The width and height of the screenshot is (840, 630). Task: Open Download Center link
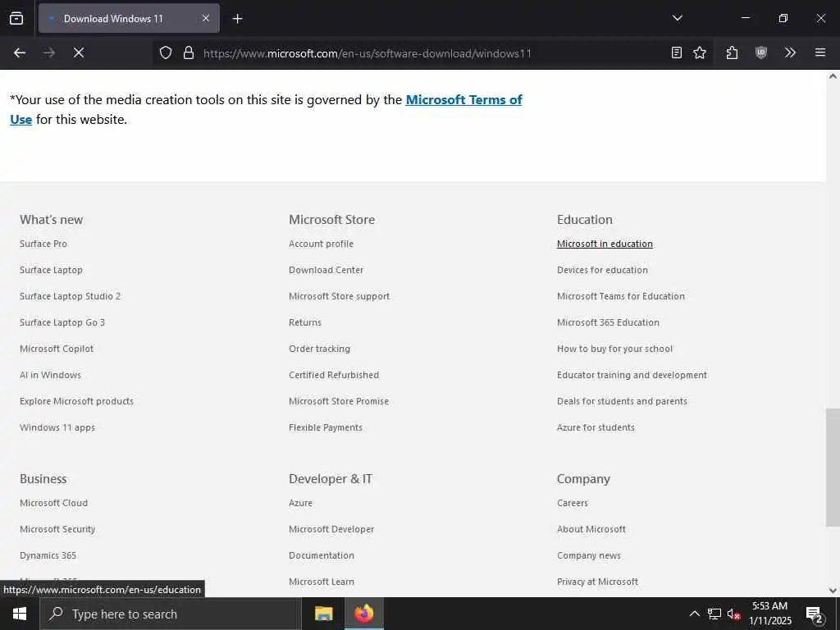click(326, 270)
